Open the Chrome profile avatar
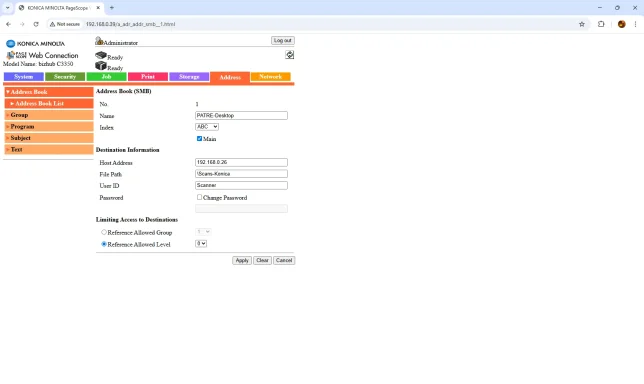Image resolution: width=644 pixels, height=384 pixels. tap(621, 24)
